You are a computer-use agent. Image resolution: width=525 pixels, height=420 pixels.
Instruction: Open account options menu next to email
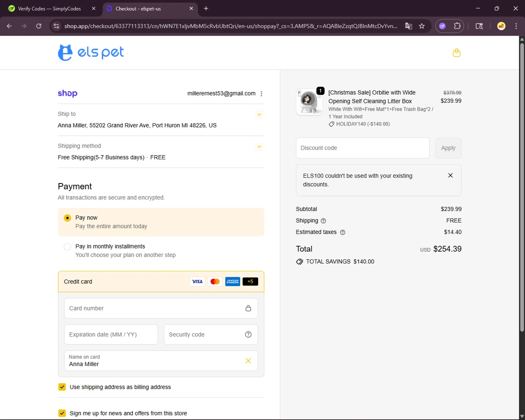261,93
